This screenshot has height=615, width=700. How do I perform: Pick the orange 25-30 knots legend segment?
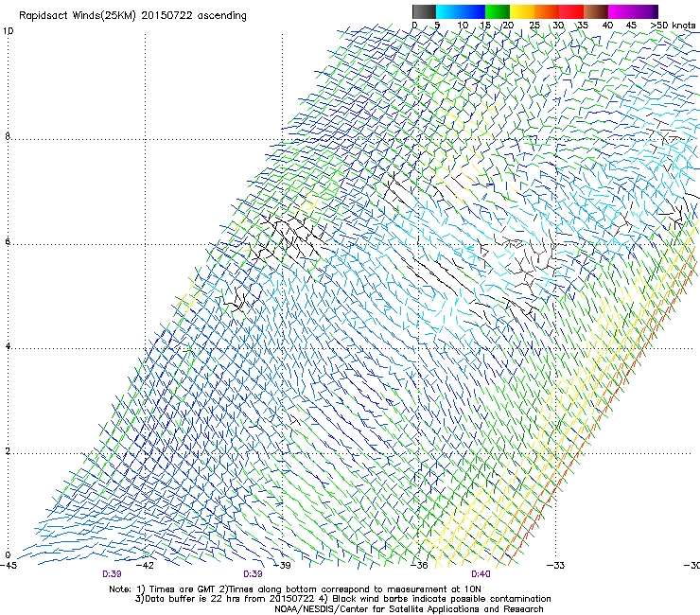click(x=547, y=11)
